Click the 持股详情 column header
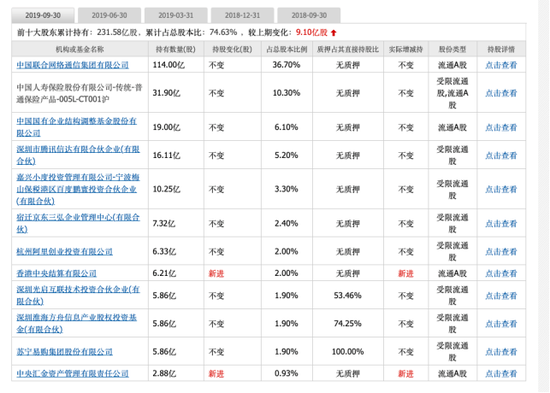 click(501, 49)
